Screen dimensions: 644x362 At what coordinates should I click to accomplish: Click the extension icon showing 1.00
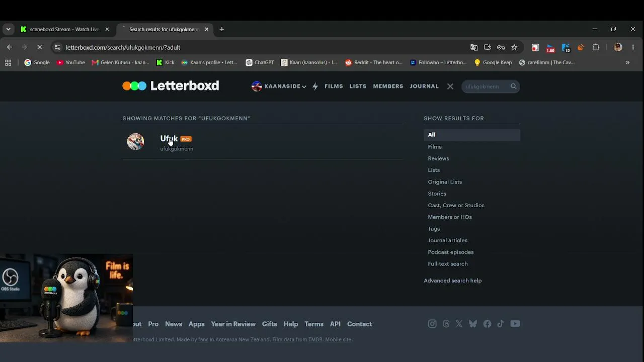coord(550,48)
